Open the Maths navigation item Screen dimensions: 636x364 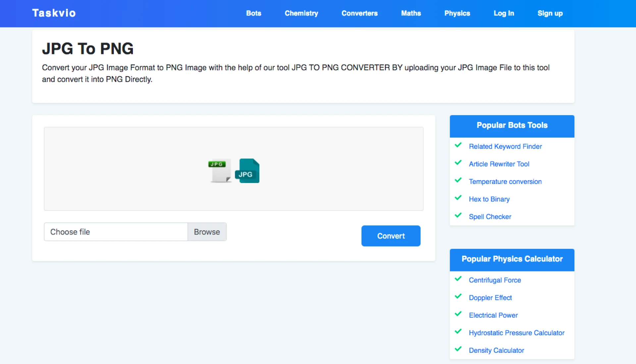[x=411, y=13]
